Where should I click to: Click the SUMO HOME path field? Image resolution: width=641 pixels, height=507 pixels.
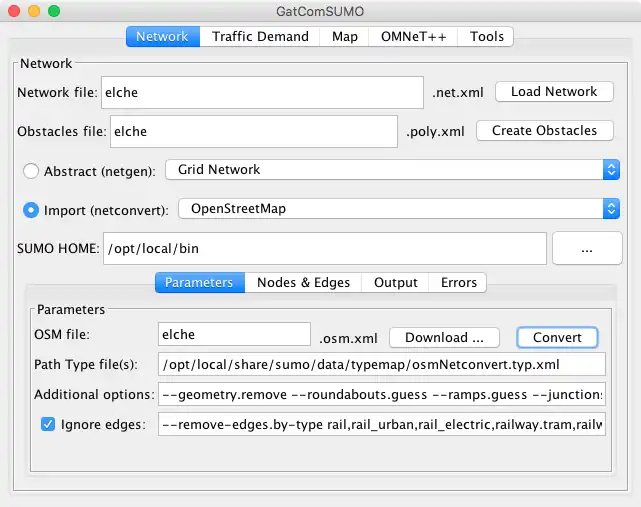coord(325,249)
